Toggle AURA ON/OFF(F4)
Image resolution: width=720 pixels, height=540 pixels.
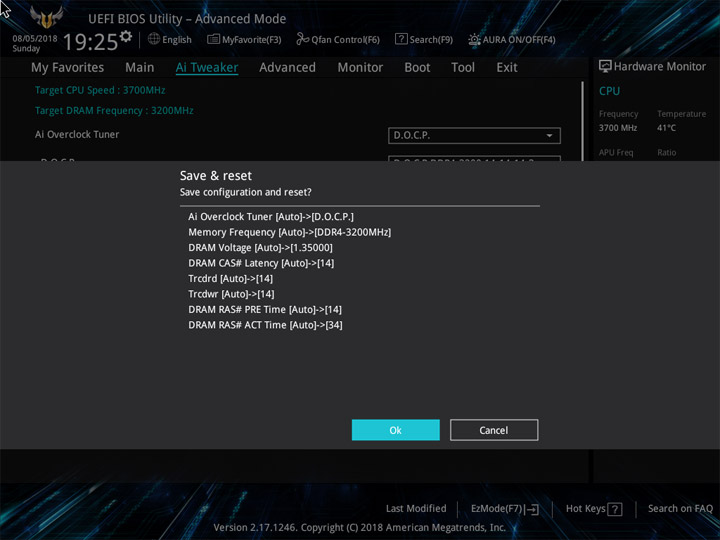(512, 39)
